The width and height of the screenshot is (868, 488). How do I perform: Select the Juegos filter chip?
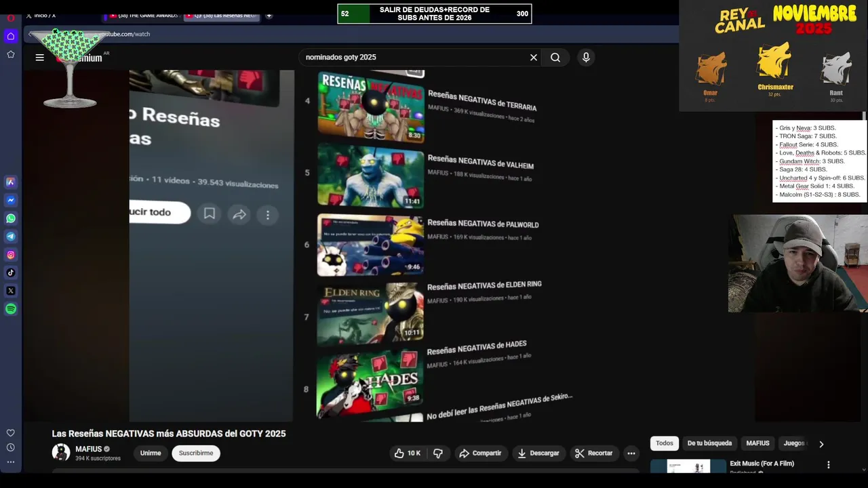pos(794,443)
